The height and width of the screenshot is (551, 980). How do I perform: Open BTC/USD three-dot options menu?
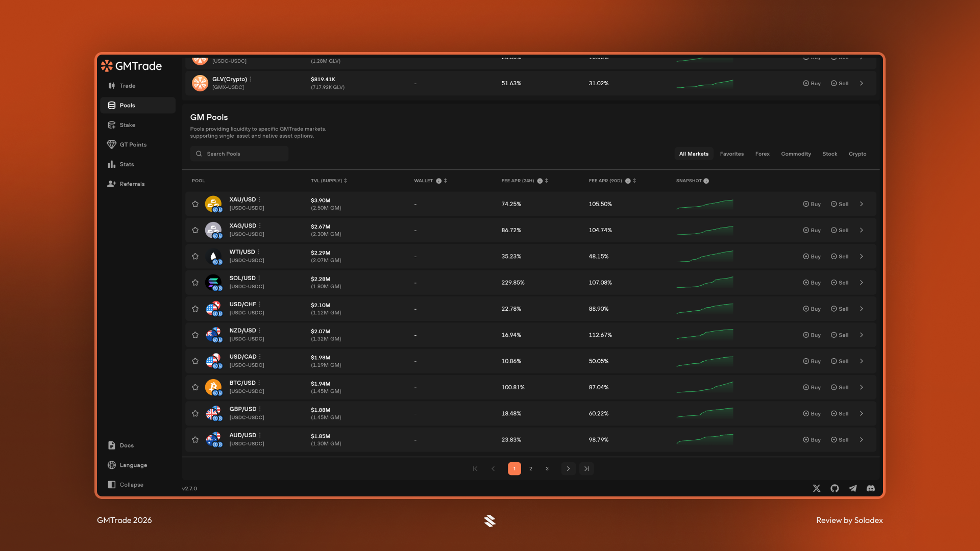pos(259,383)
